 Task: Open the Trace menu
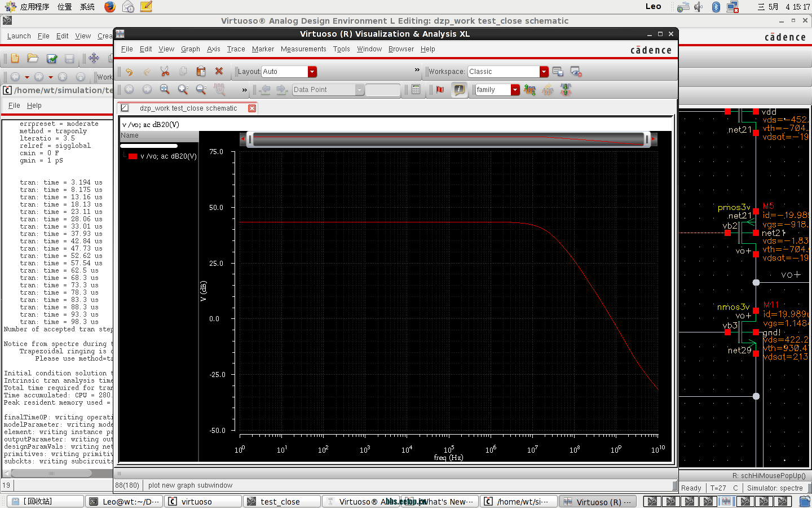tap(236, 49)
